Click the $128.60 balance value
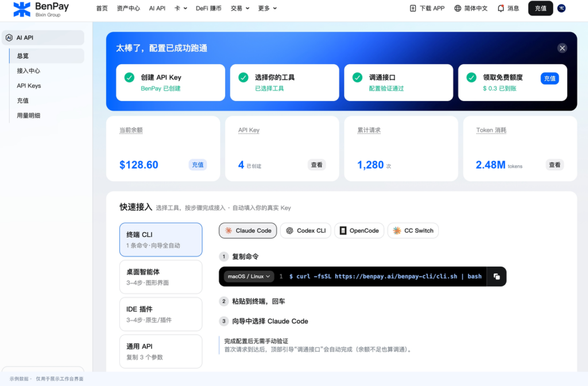Screen dimensions: 588x386 tap(139, 165)
